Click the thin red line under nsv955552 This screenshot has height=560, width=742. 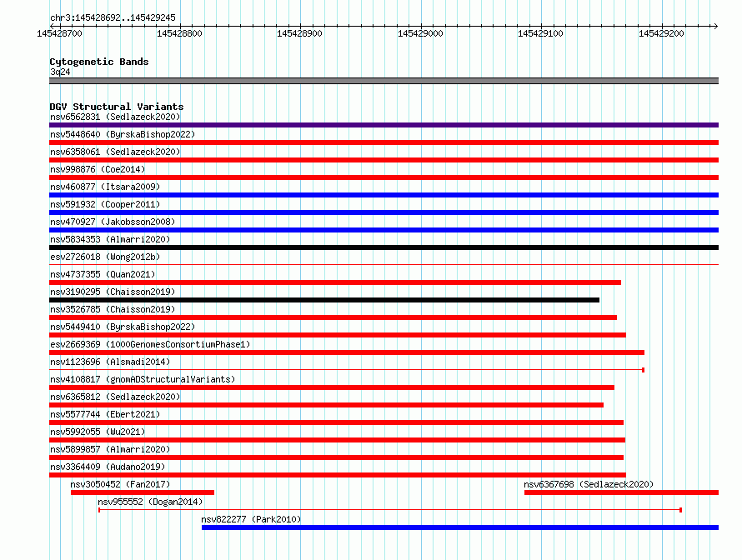pyautogui.click(x=390, y=510)
